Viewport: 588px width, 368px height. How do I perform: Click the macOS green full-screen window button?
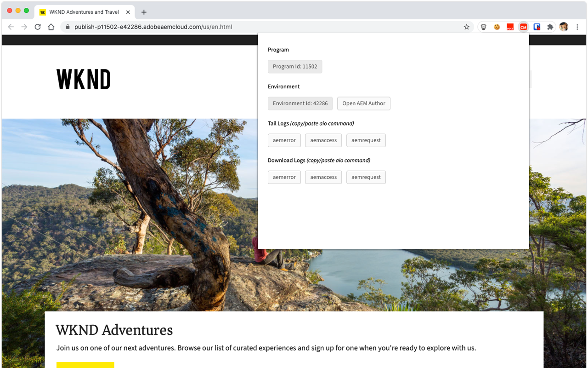pyautogui.click(x=26, y=11)
